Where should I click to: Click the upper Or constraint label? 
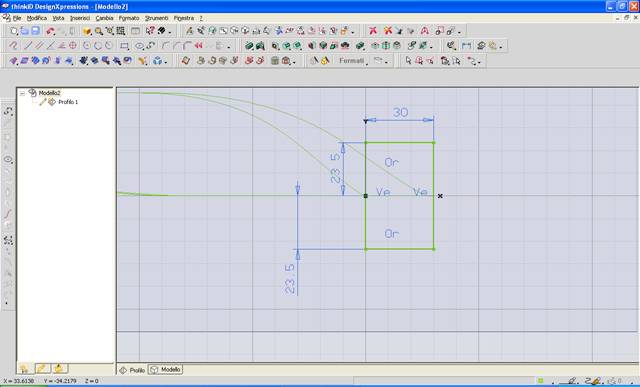click(x=391, y=162)
